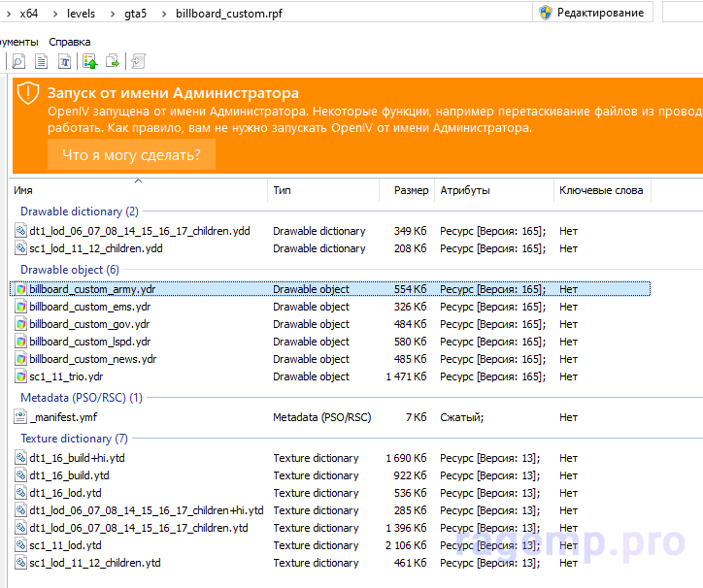
Task: Click the text document 'T' toolbar icon
Action: coord(64,62)
